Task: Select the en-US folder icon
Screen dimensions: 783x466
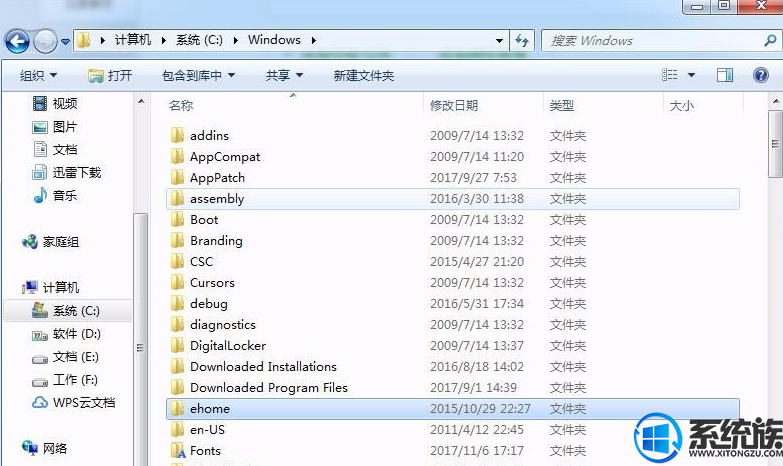Action: [x=177, y=429]
